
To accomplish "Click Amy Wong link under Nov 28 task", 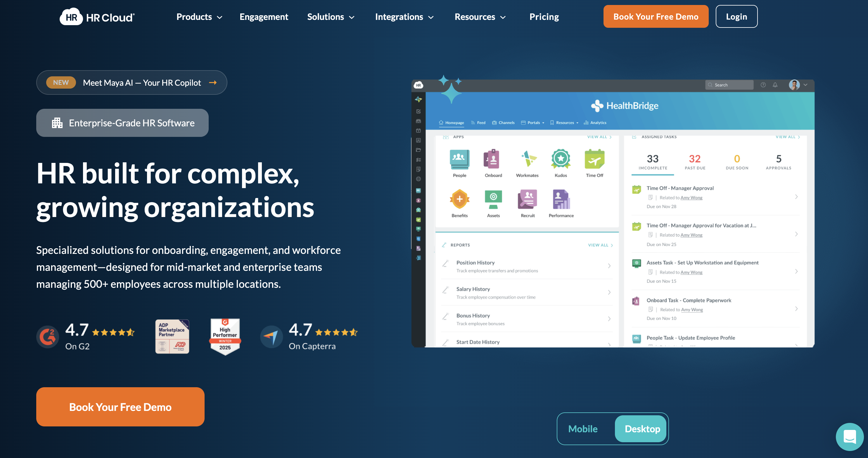I will tap(691, 198).
